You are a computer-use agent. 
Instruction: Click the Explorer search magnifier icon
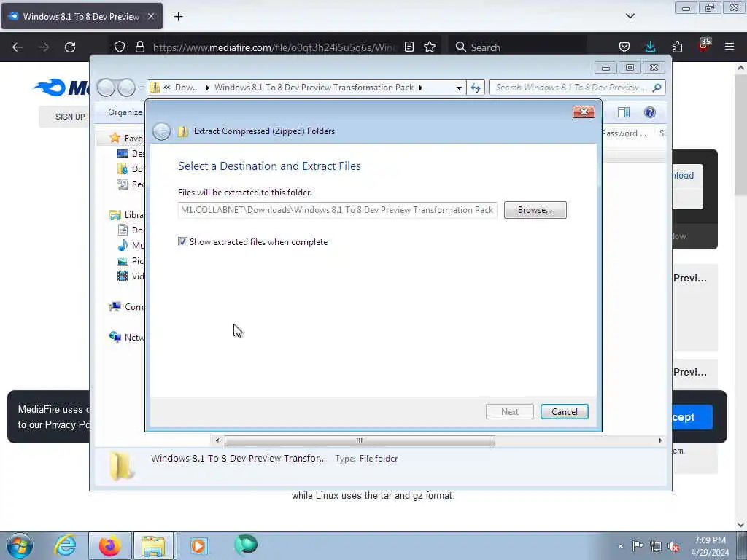[x=657, y=87]
